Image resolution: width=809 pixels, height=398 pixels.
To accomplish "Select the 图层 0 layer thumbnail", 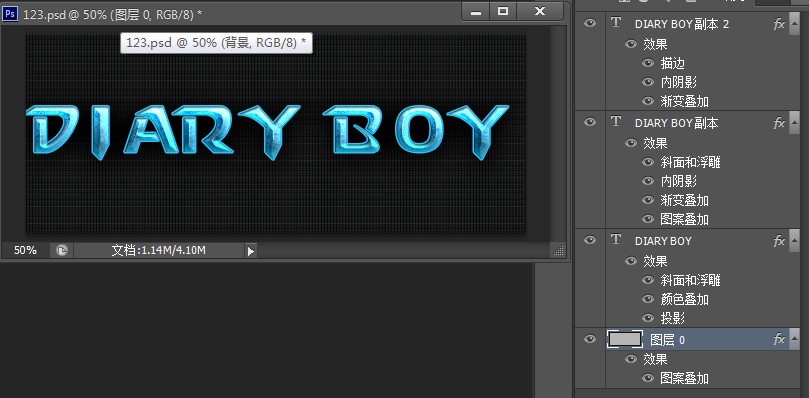I will (x=625, y=339).
